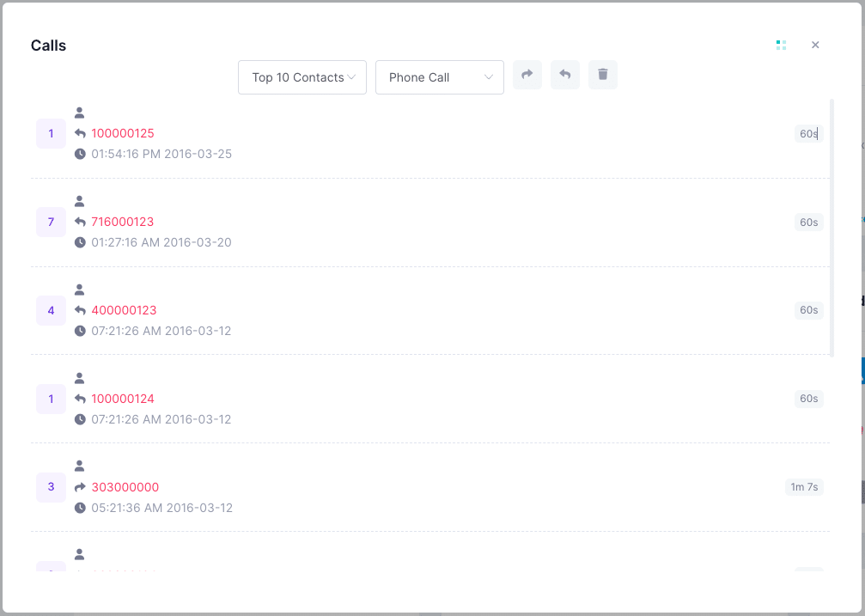Click the Calls dialog title

tap(49, 46)
